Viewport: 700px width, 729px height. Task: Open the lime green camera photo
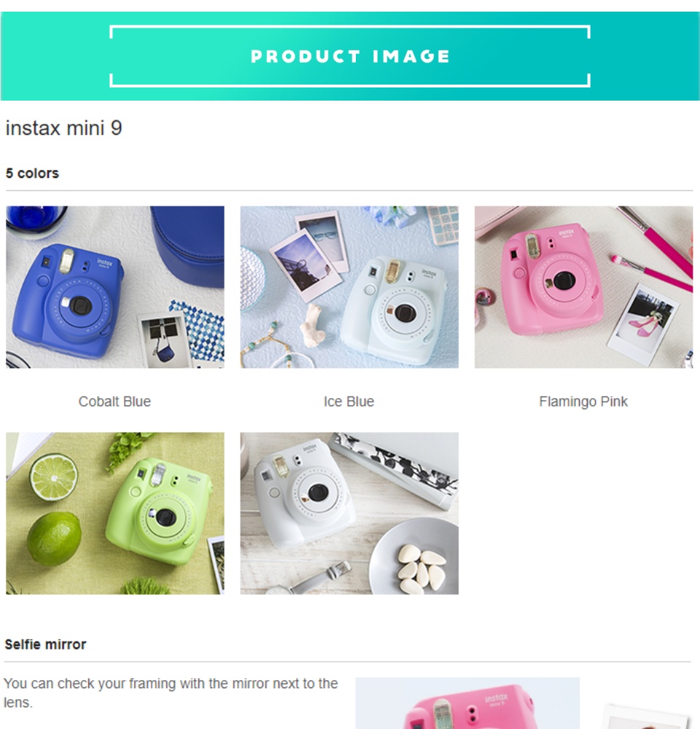click(x=115, y=513)
